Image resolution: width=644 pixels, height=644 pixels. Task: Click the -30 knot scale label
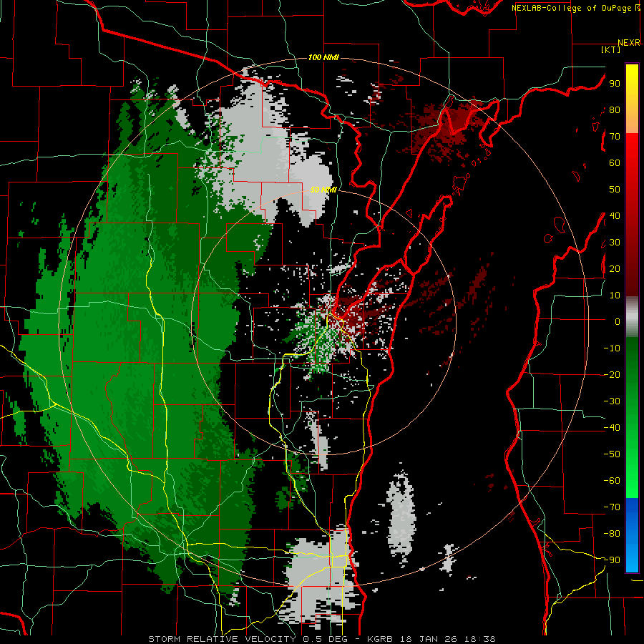(x=612, y=401)
